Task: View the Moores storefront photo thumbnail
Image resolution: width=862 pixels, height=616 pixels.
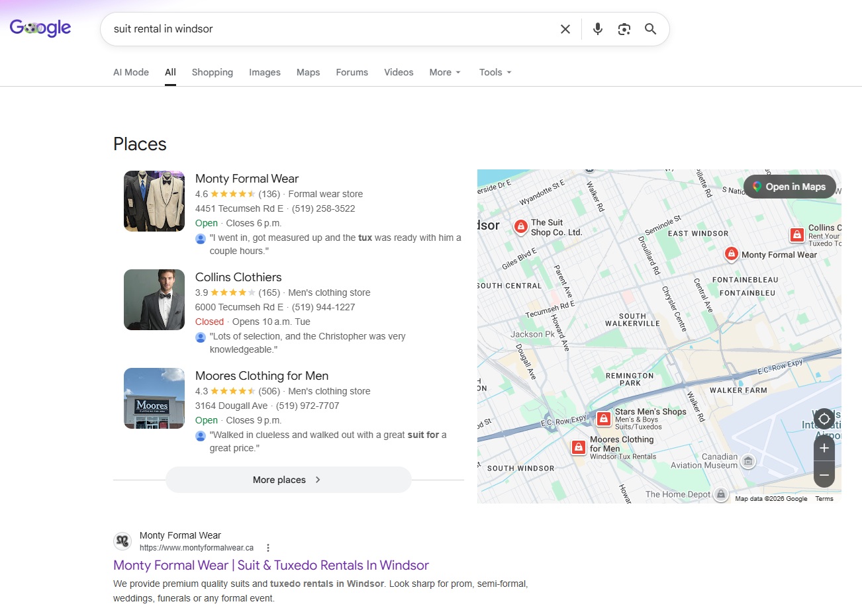Action: [154, 398]
